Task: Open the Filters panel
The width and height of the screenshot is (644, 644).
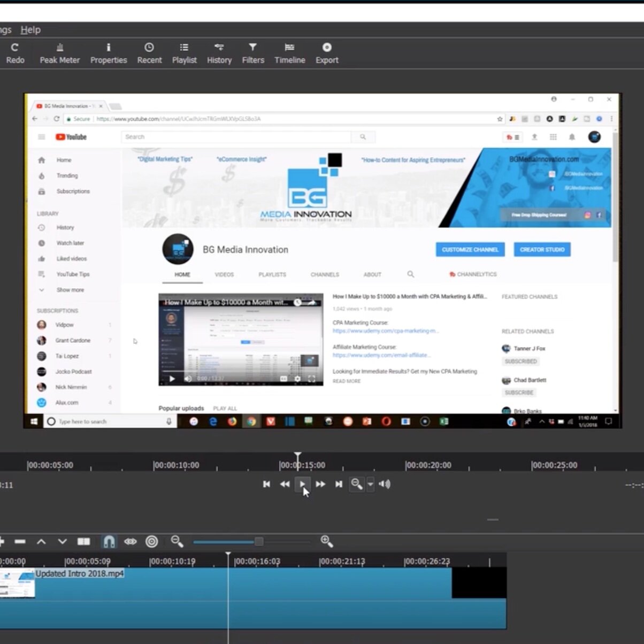Action: [x=253, y=53]
